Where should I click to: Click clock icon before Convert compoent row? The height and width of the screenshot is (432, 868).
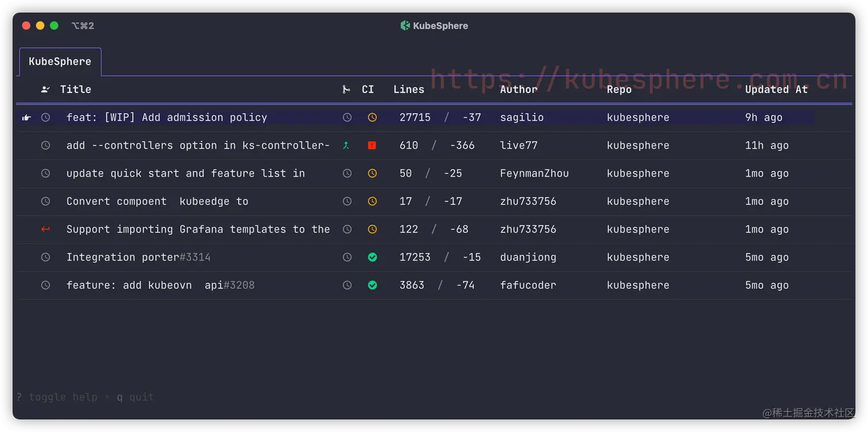pyautogui.click(x=46, y=201)
